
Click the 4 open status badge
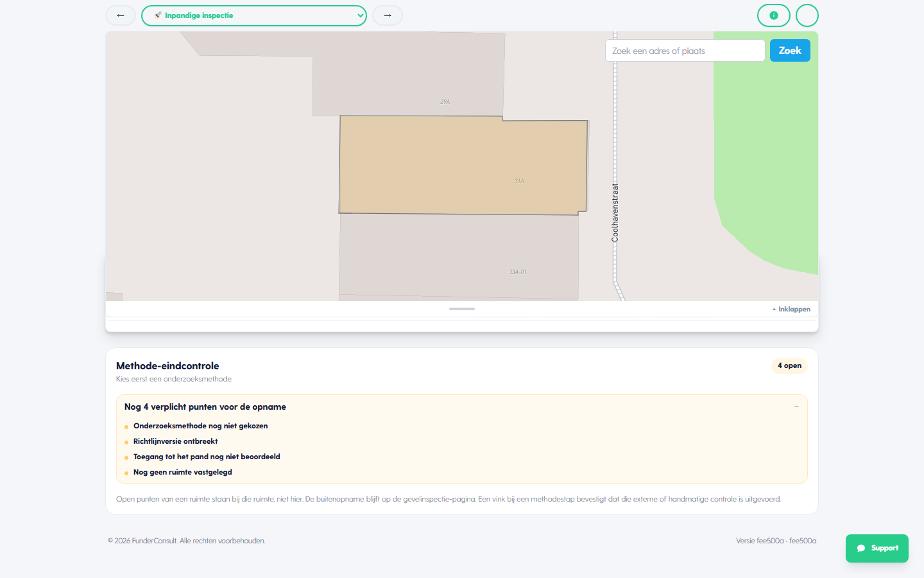pos(789,366)
